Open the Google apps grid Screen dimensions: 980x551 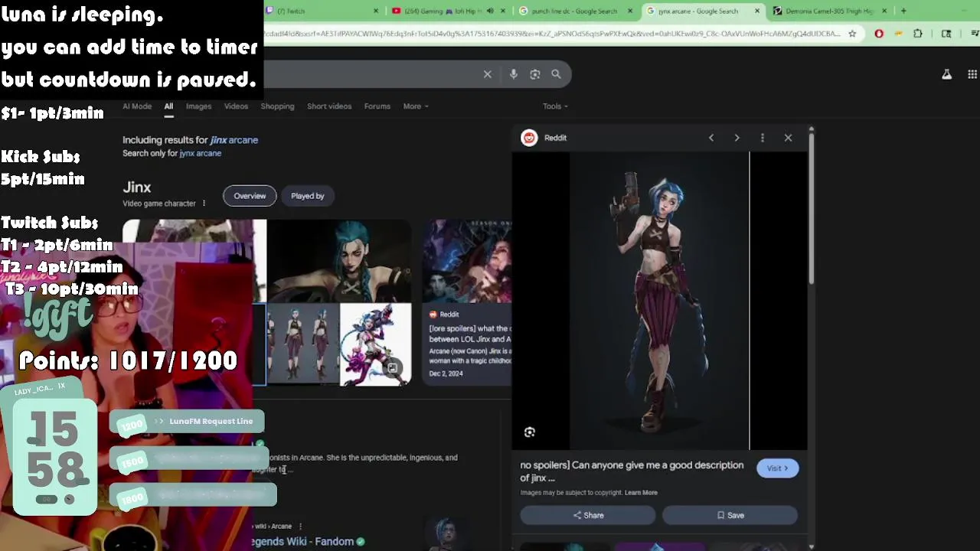click(x=972, y=74)
